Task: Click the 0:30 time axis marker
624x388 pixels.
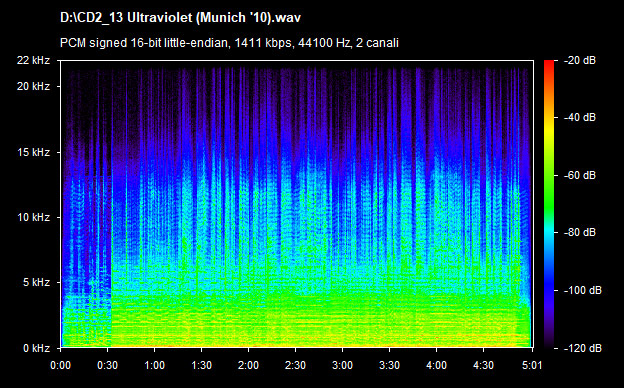Action: (x=107, y=365)
